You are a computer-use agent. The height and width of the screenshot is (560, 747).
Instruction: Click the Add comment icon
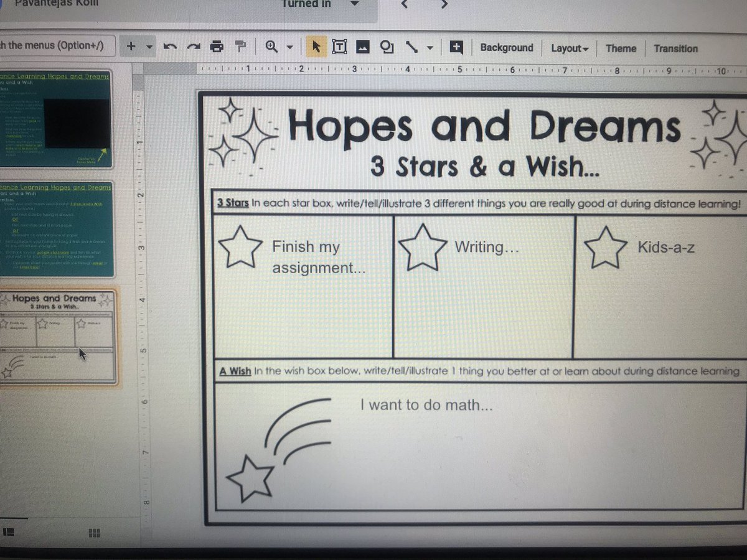[x=456, y=47]
